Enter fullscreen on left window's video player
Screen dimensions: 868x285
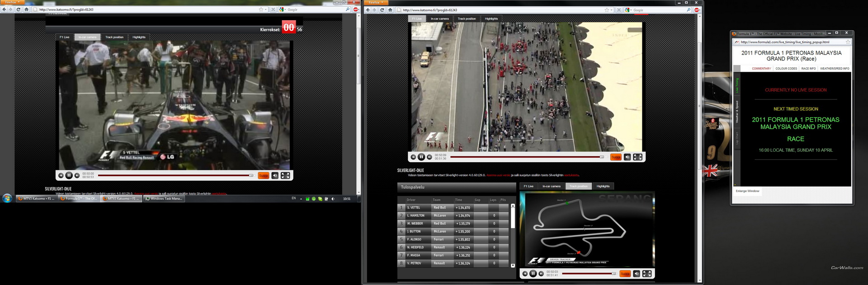point(285,175)
